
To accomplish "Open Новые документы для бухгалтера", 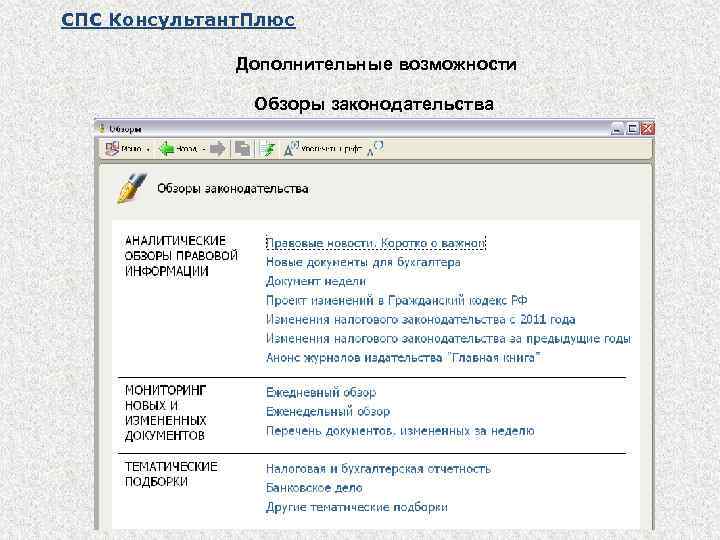I will 363,262.
